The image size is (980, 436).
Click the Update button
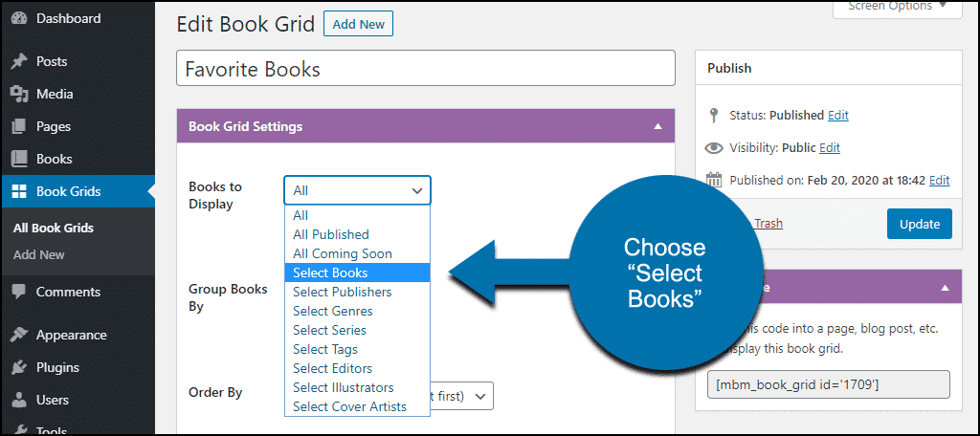920,224
